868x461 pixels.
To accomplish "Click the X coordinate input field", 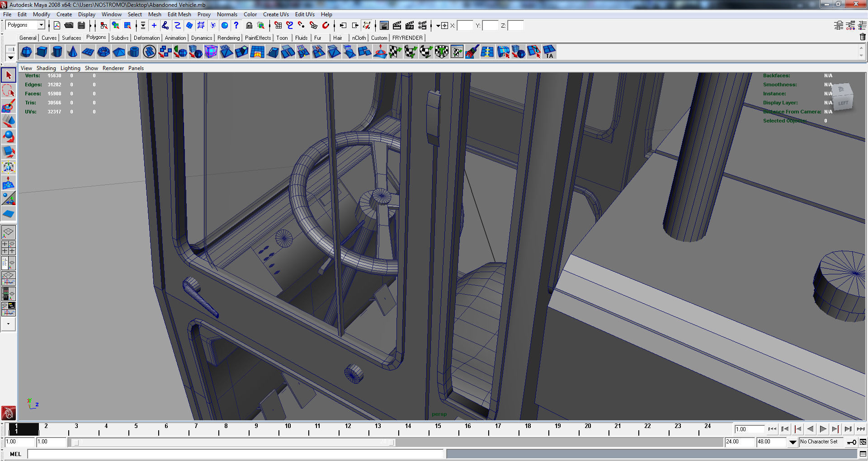I will click(465, 26).
